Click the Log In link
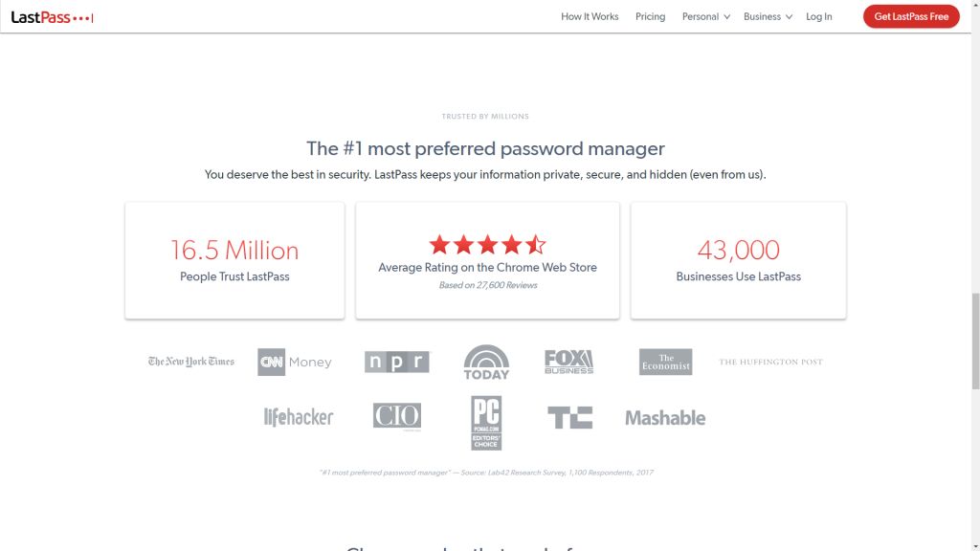980x551 pixels. (819, 17)
